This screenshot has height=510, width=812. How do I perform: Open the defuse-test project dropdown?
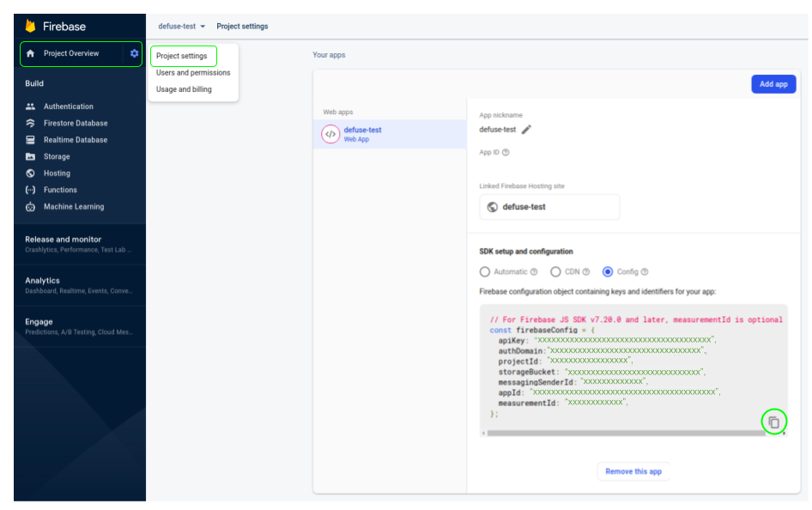pyautogui.click(x=182, y=27)
